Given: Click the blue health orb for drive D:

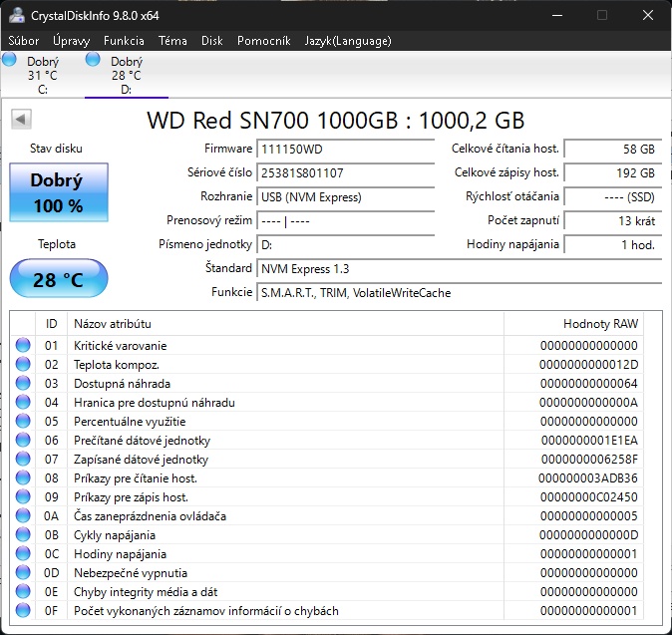Looking at the screenshot, I should [93, 59].
